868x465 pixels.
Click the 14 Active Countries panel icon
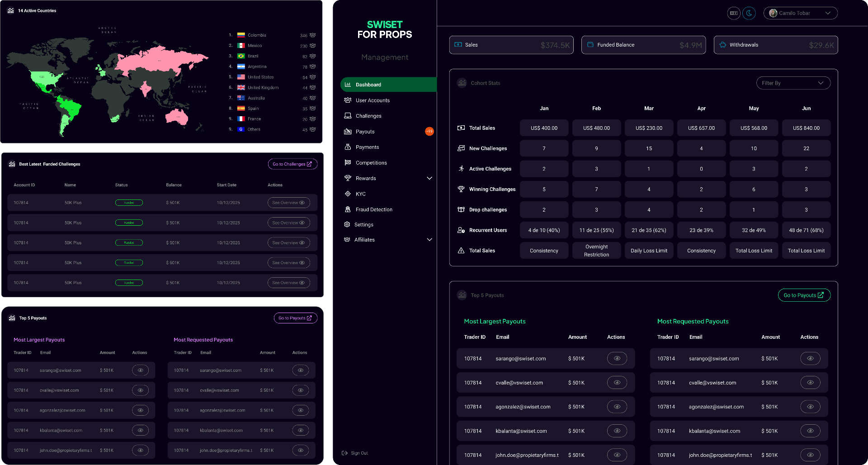pos(10,10)
